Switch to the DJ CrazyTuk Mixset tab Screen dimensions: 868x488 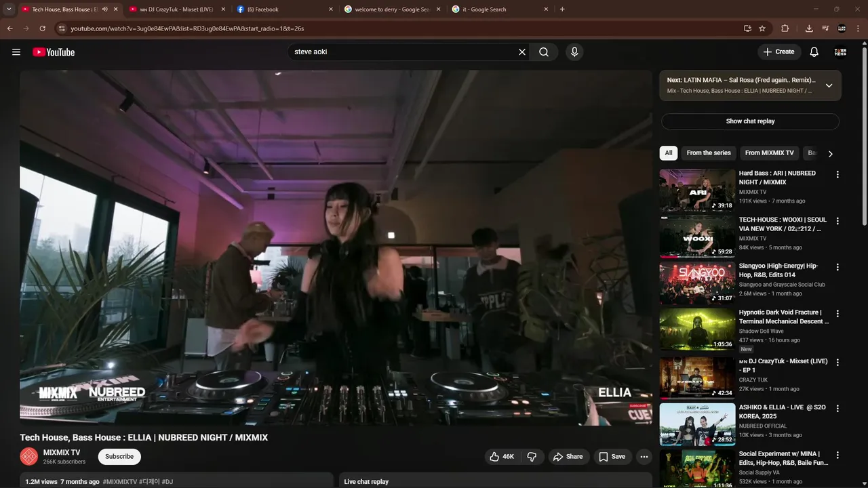pos(176,9)
